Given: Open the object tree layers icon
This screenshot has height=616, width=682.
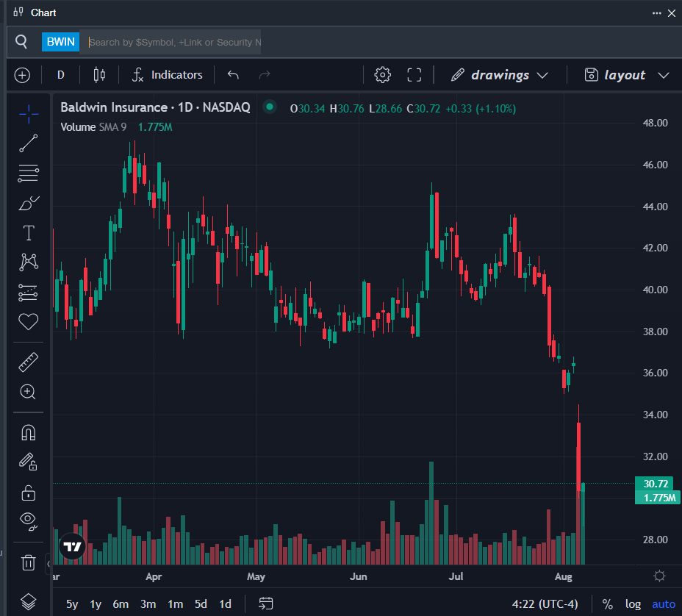Looking at the screenshot, I should pyautogui.click(x=29, y=601).
